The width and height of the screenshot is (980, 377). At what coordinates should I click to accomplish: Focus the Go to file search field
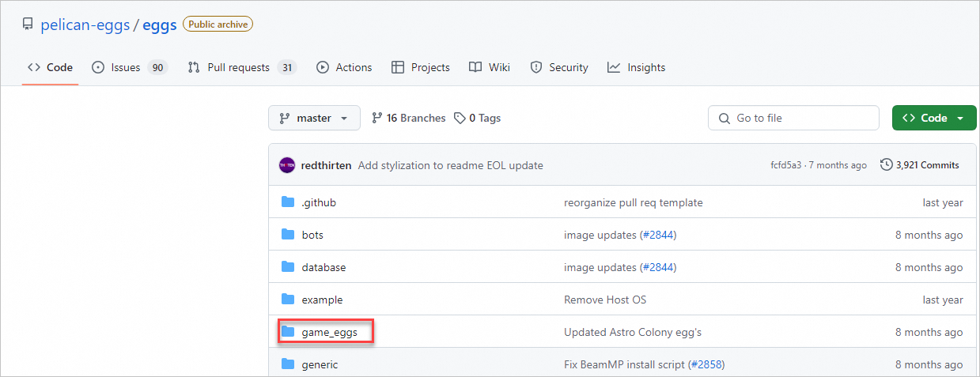[793, 118]
